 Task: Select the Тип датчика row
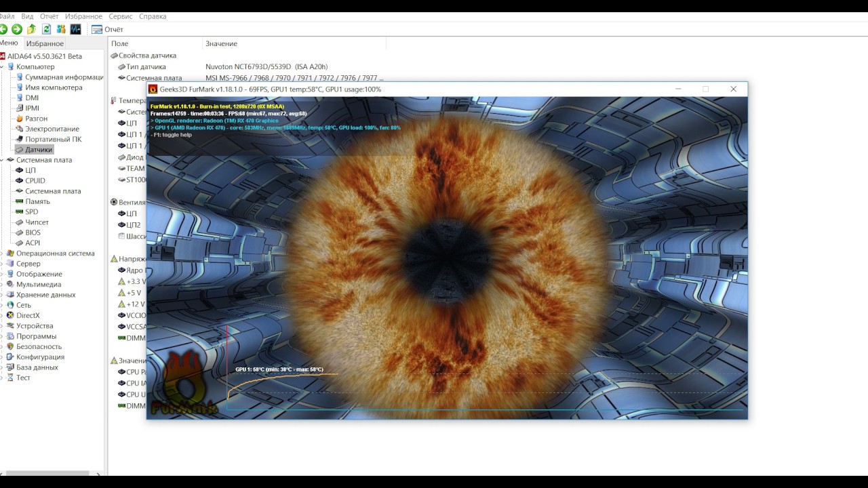click(146, 67)
